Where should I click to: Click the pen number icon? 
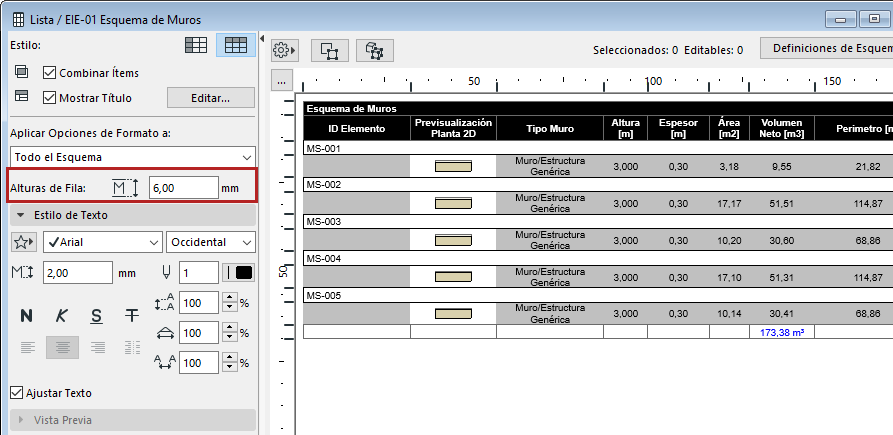click(x=166, y=273)
